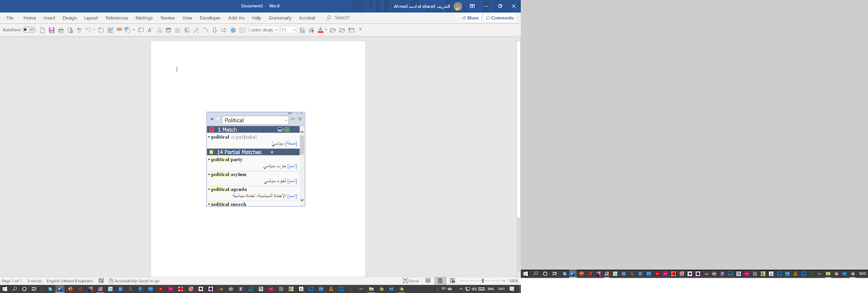Customize Quick Access Toolbar dropdown
This screenshot has height=293, width=868.
pos(360,30)
